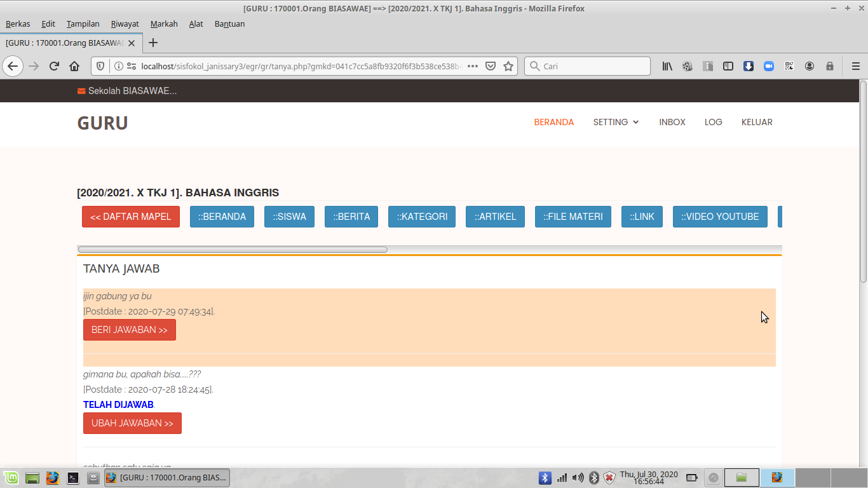Launch Firefox from the panel launcher
The image size is (868, 488).
tap(53, 477)
